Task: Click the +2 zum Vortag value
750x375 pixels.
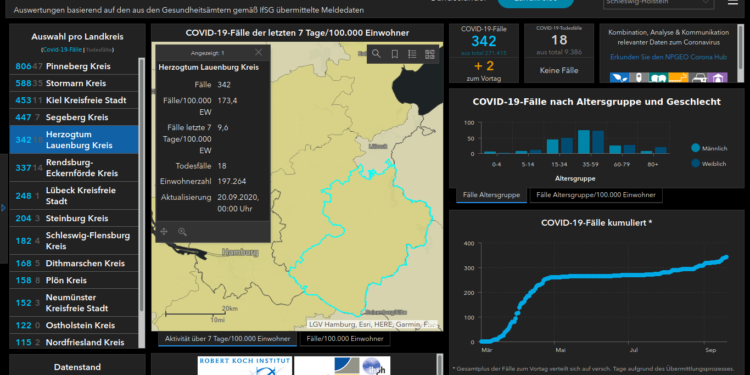Action: coord(484,66)
